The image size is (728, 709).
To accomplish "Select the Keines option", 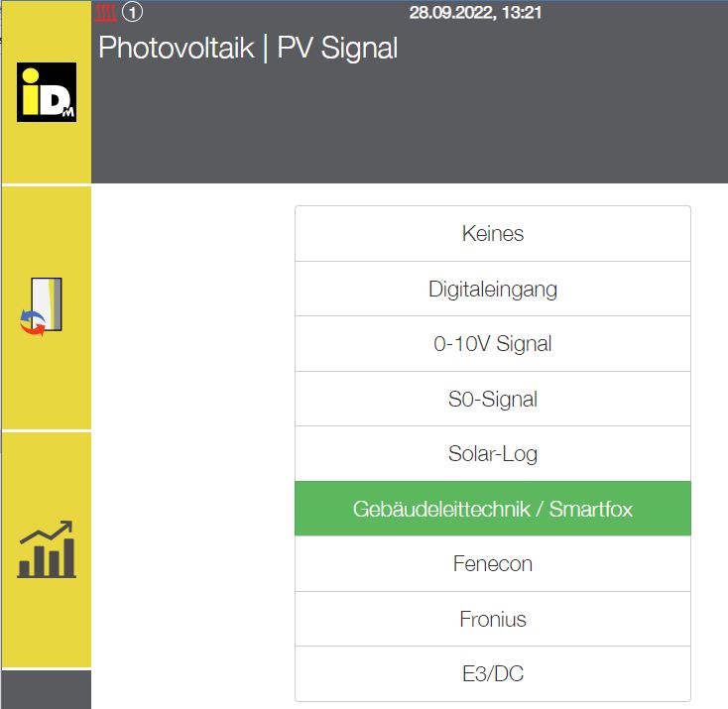I will (492, 234).
